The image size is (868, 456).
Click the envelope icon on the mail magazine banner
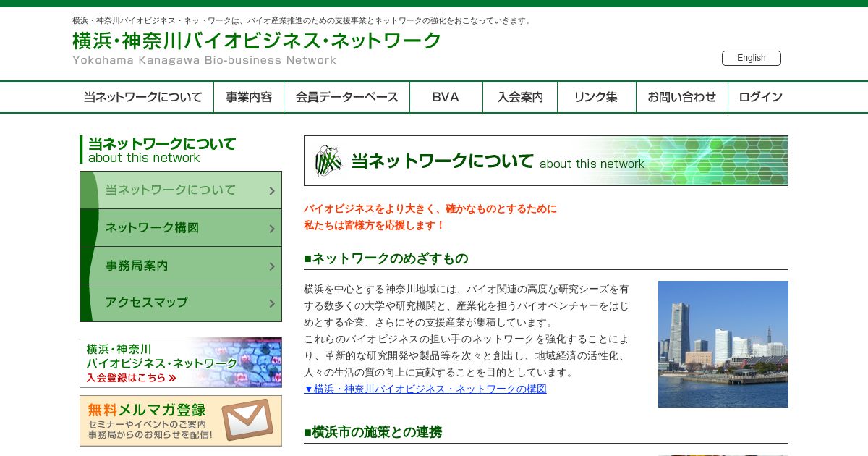point(247,420)
